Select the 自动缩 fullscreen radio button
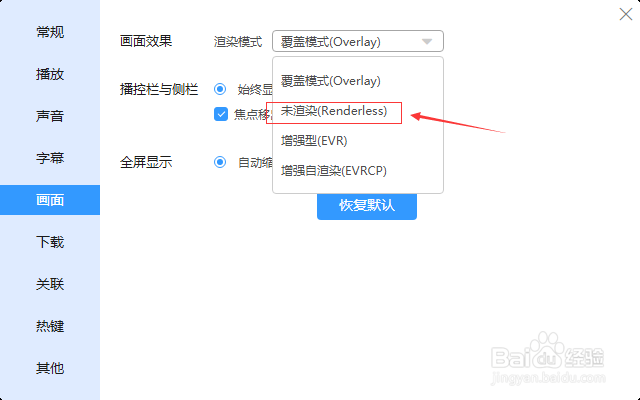 (220, 162)
